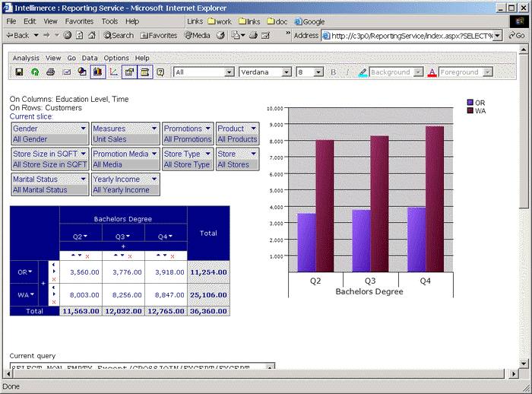The image size is (532, 394).
Task: Remove the Q4 column with red X
Action: tap(173, 256)
